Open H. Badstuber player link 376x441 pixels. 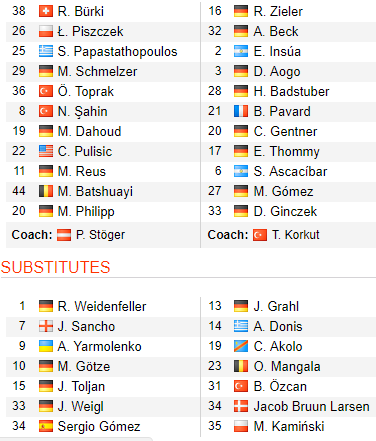coord(291,91)
